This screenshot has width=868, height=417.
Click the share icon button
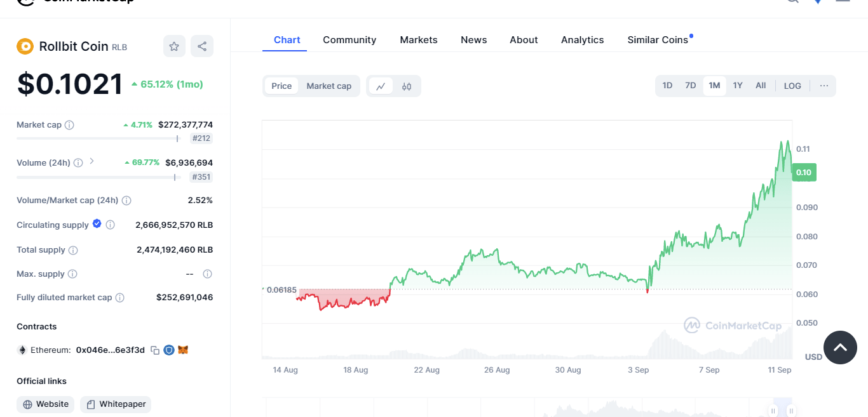point(202,46)
